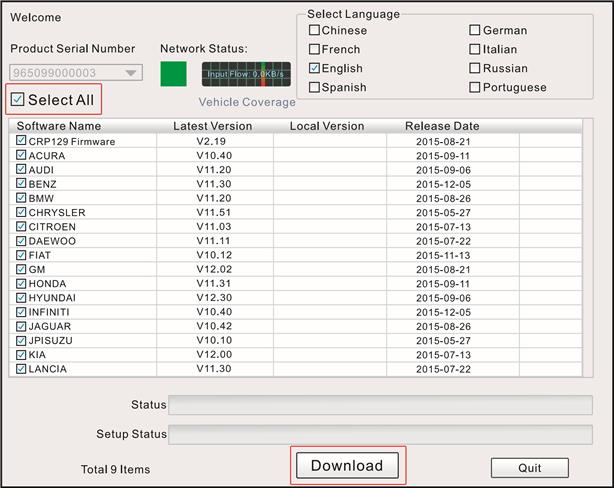The height and width of the screenshot is (488, 614).
Task: Uncheck the LANCIA software checkbox
Action: tap(21, 369)
